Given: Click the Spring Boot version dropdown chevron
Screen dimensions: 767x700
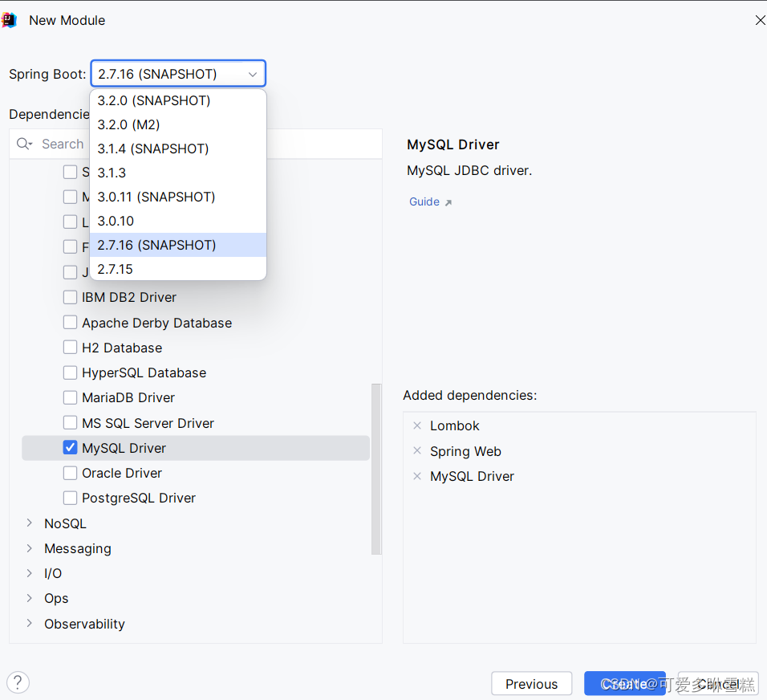Looking at the screenshot, I should click(254, 73).
